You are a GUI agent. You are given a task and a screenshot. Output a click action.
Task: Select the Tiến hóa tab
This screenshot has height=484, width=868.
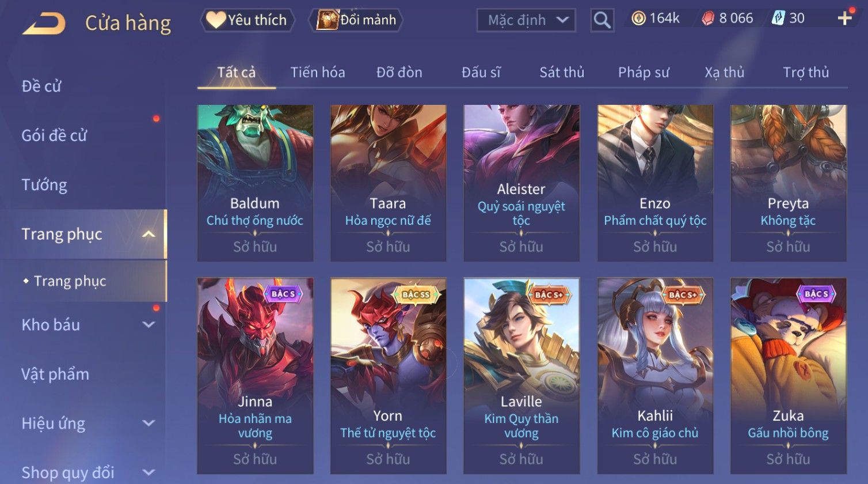(x=318, y=73)
